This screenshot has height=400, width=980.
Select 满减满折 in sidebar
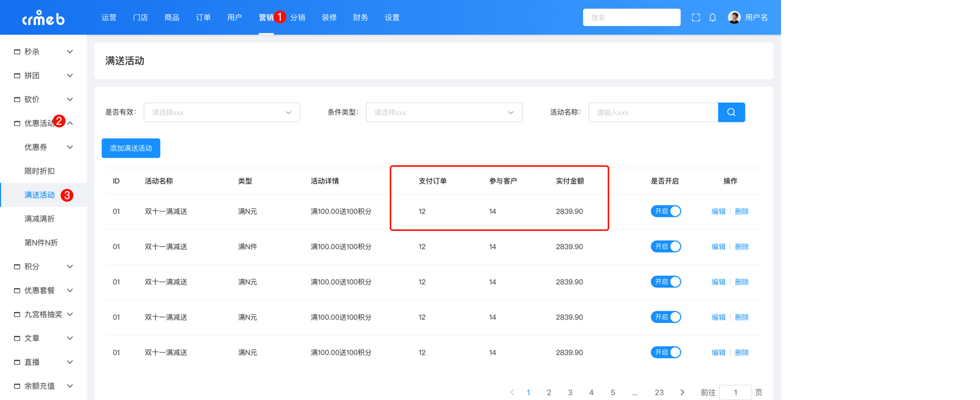coord(40,219)
